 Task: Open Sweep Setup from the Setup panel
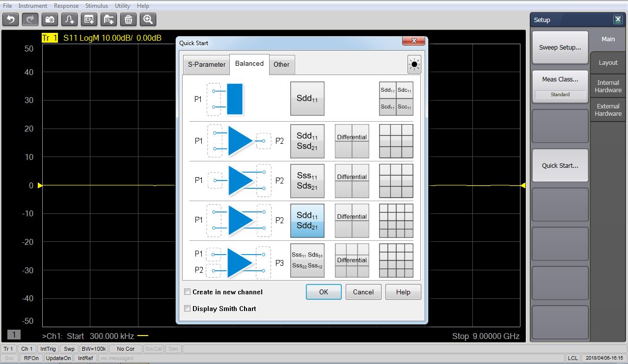[560, 48]
